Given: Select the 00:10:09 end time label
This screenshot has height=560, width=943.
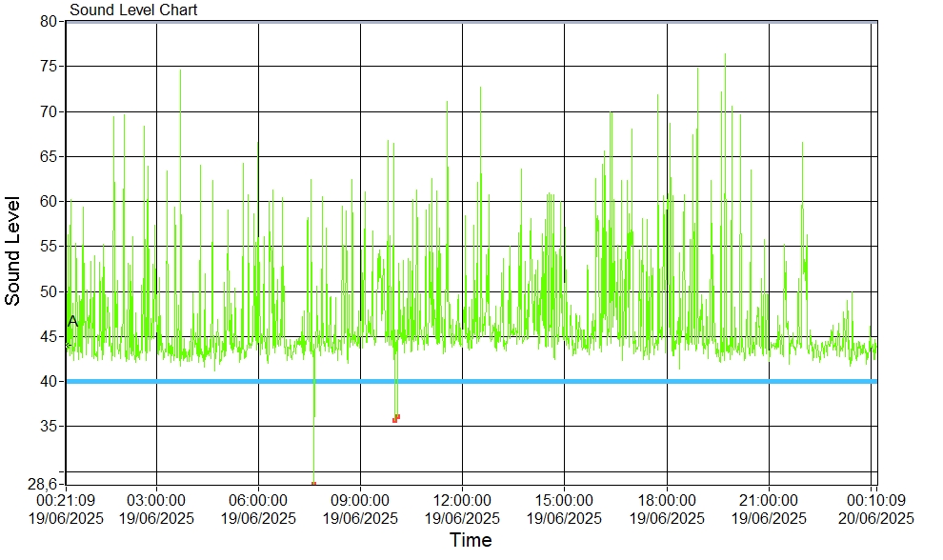Looking at the screenshot, I should [x=874, y=500].
